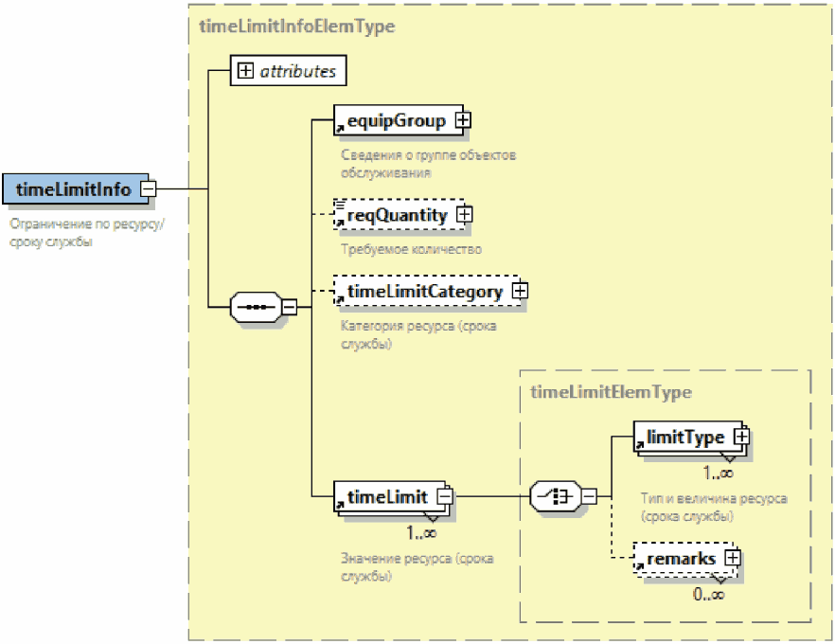This screenshot has height=644, width=835.
Task: Expand the limitType element
Action: tap(741, 437)
